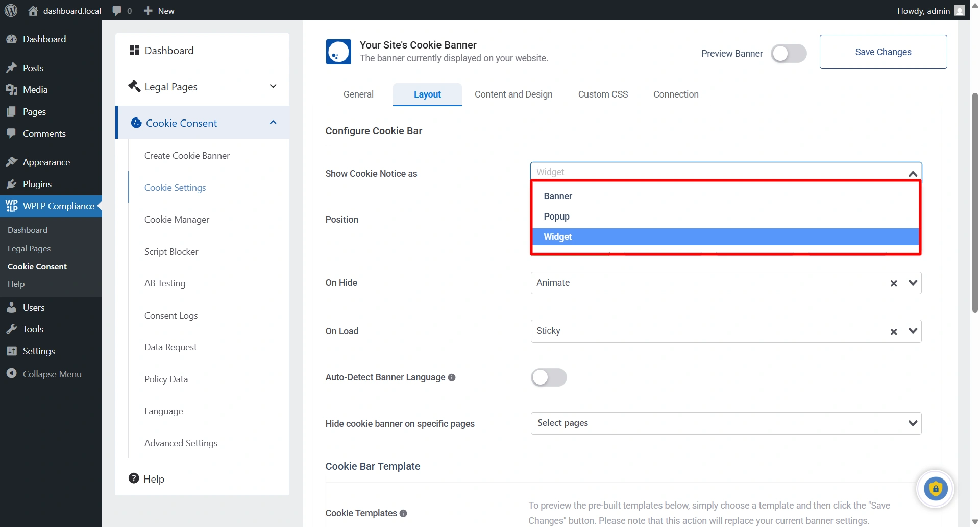Click Collapse Menu in WordPress sidebar
Viewport: 980px width, 527px height.
(x=52, y=374)
